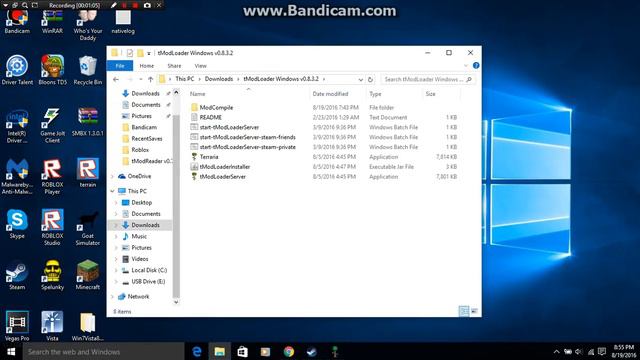Launch ROBLOX Studio shortcut

coord(52,228)
